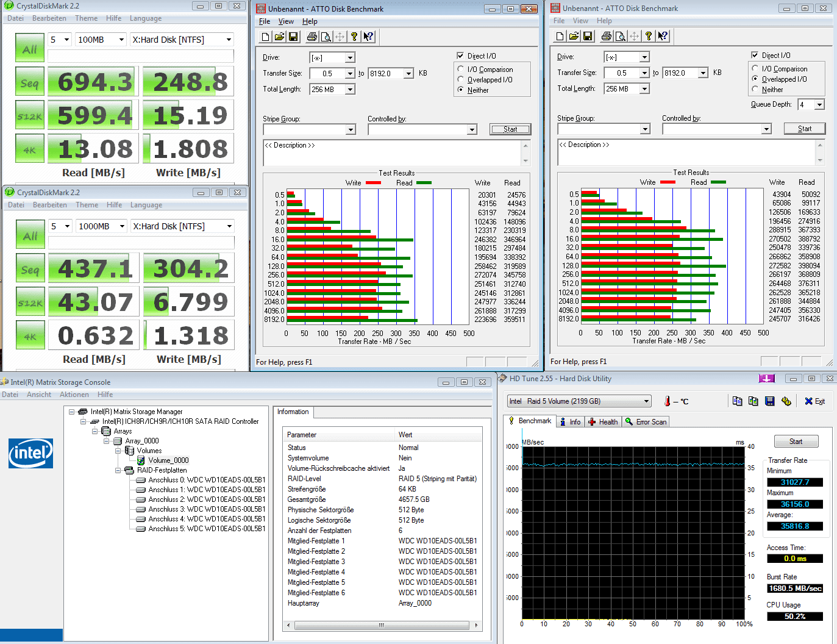Select Neither radio in left ATTO
The width and height of the screenshot is (837, 644).
(461, 90)
